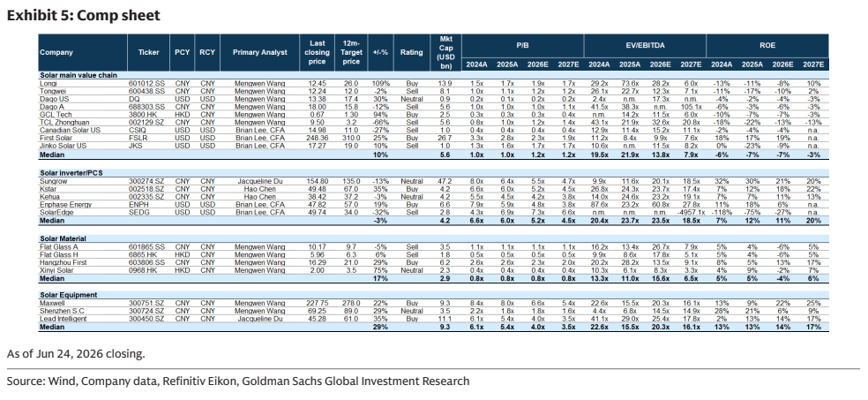Select the 'Tongwei' company name
This screenshot has width=868, height=400.
point(52,92)
